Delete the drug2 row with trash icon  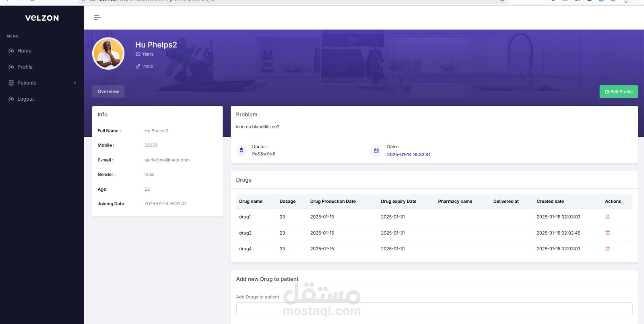607,233
